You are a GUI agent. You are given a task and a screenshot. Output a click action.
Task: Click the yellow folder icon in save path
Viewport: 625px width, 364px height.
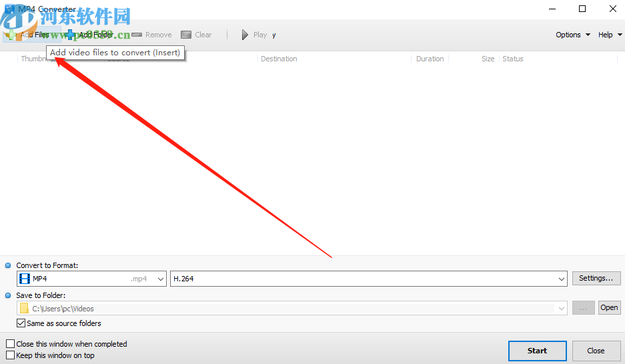(24, 308)
